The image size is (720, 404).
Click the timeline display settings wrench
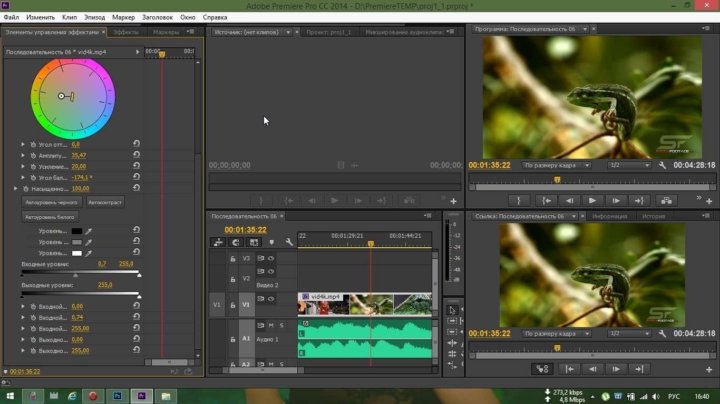[289, 241]
